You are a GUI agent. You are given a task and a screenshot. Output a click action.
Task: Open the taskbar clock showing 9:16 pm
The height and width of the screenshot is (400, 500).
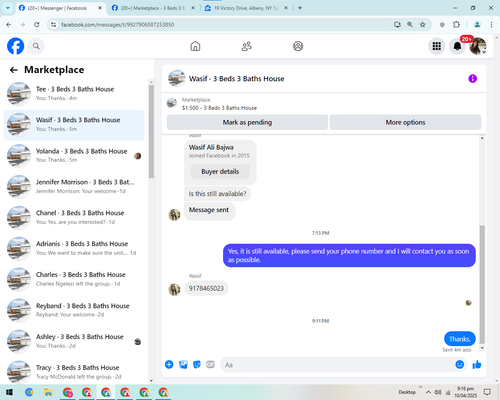coord(465,392)
